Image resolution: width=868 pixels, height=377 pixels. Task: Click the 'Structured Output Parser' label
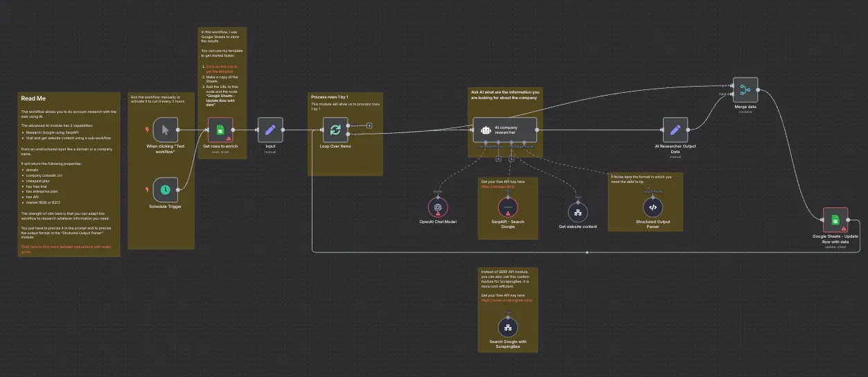click(653, 224)
